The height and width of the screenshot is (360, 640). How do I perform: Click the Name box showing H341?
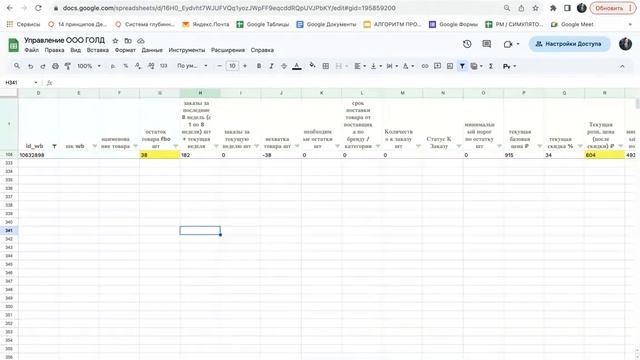pyautogui.click(x=21, y=82)
